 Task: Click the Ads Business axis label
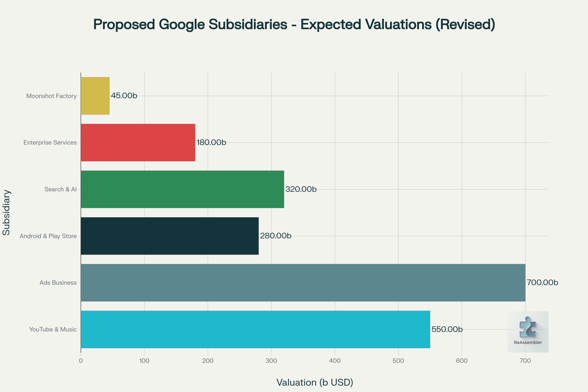tap(58, 283)
